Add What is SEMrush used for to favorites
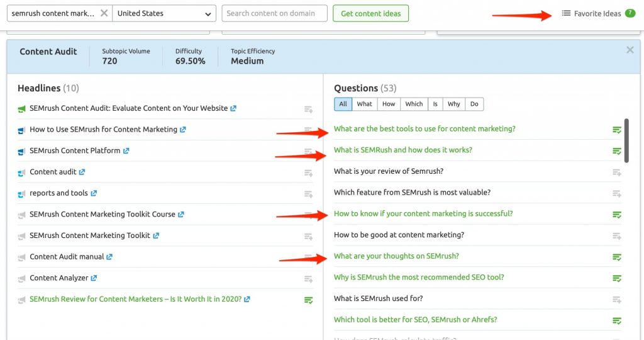 pyautogui.click(x=617, y=300)
